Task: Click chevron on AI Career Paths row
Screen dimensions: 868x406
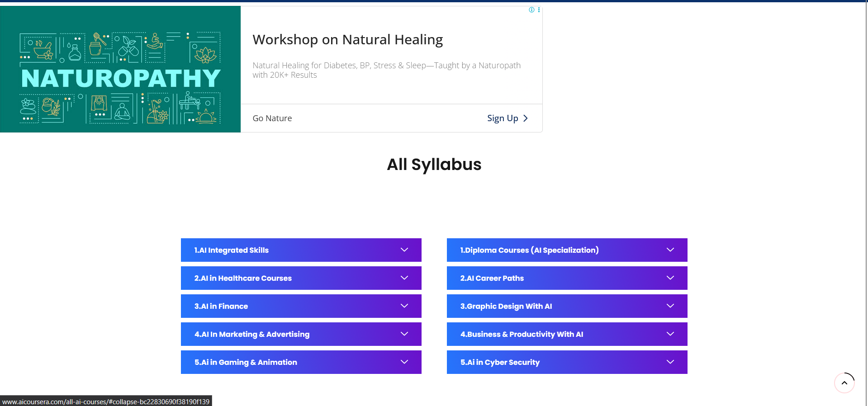Action: point(670,278)
